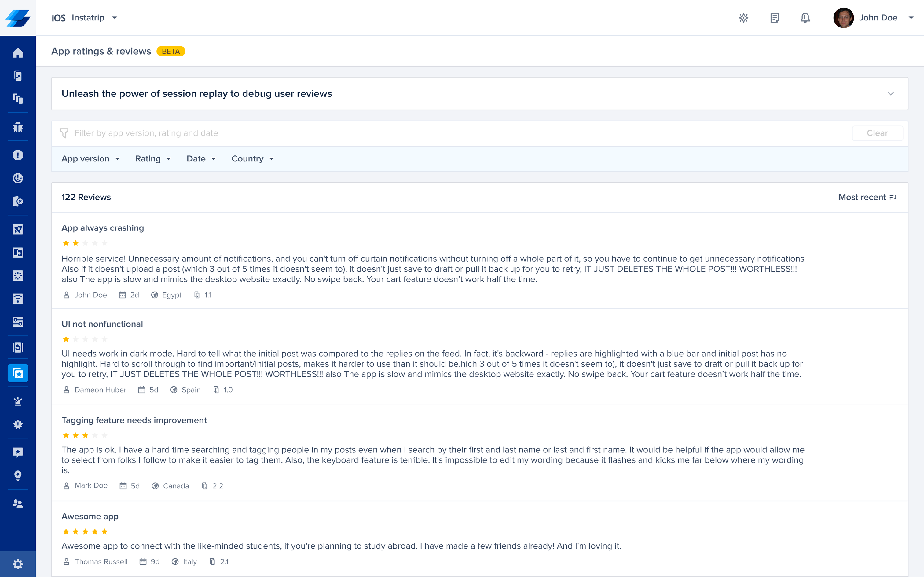Open settings gear at sidebar bottom
The width and height of the screenshot is (924, 577).
point(17,564)
